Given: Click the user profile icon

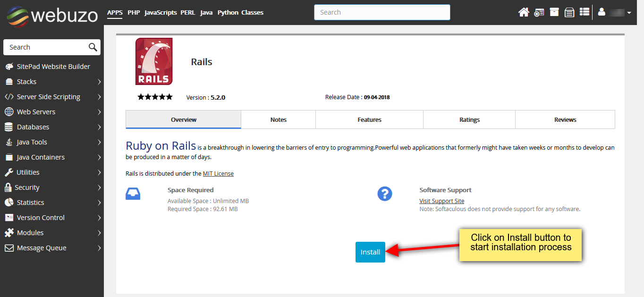Looking at the screenshot, I should (601, 12).
